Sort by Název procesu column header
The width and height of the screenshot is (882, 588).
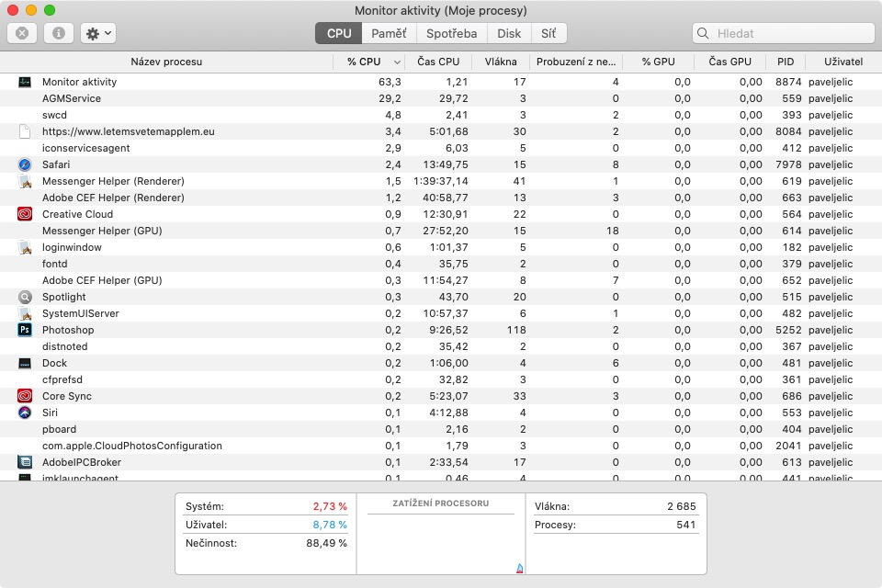(166, 62)
